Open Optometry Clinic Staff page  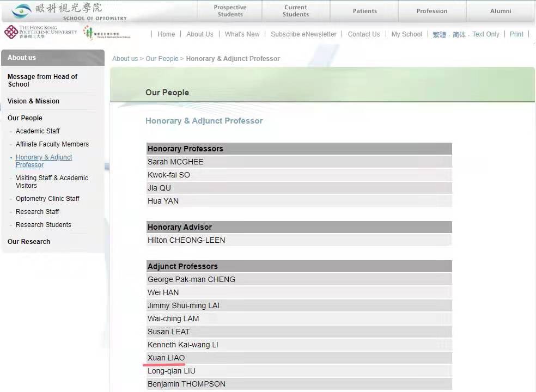[x=47, y=199]
